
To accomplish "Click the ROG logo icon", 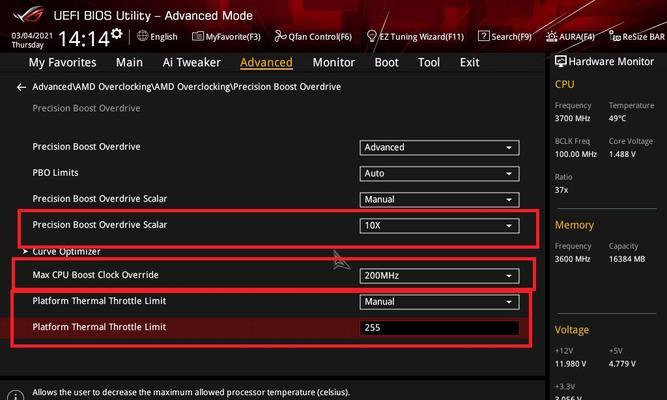I will tap(28, 15).
